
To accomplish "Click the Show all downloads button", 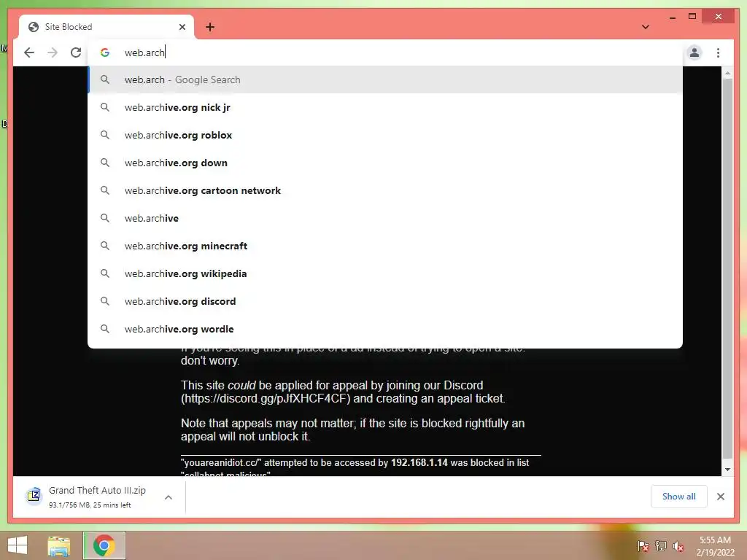I will pyautogui.click(x=679, y=497).
